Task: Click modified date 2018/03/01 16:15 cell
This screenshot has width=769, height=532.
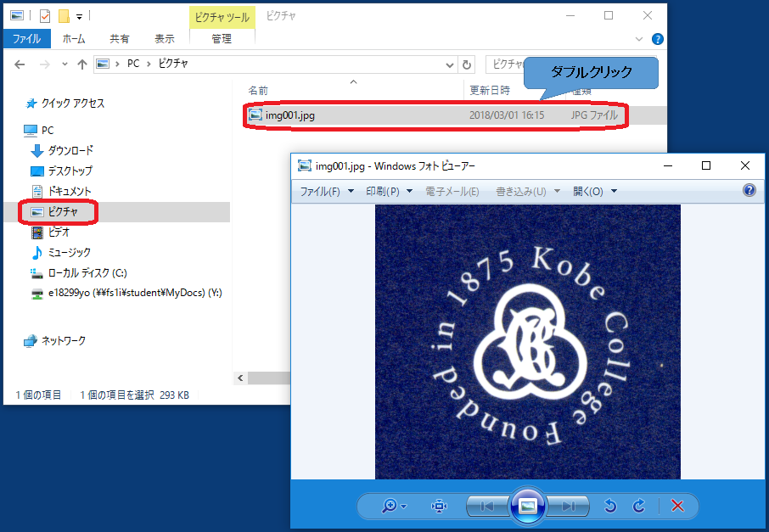Action: 507,115
